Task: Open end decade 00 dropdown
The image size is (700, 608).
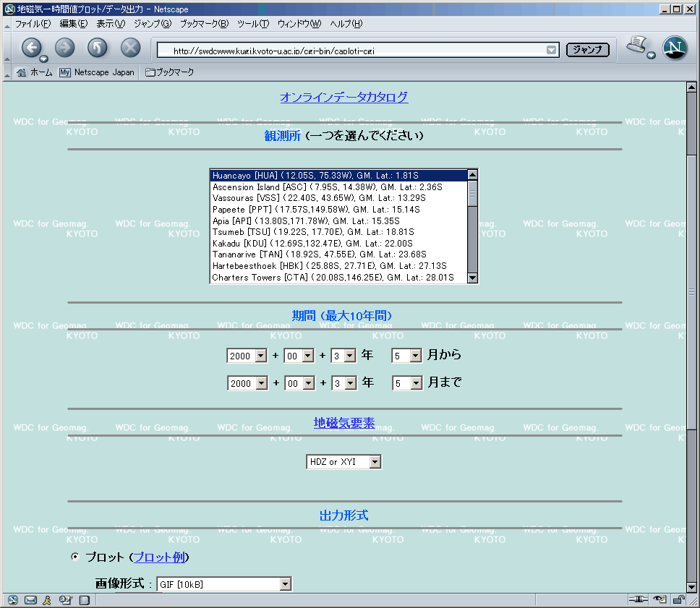Action: pyautogui.click(x=300, y=383)
